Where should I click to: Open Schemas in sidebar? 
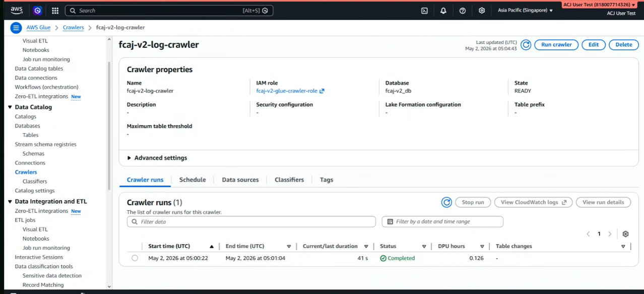pos(33,154)
